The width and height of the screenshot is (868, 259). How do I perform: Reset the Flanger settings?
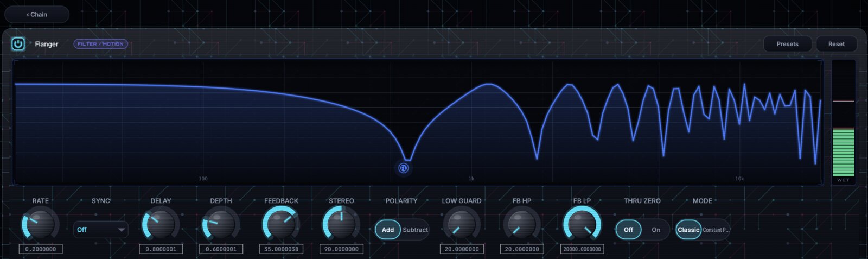[836, 44]
